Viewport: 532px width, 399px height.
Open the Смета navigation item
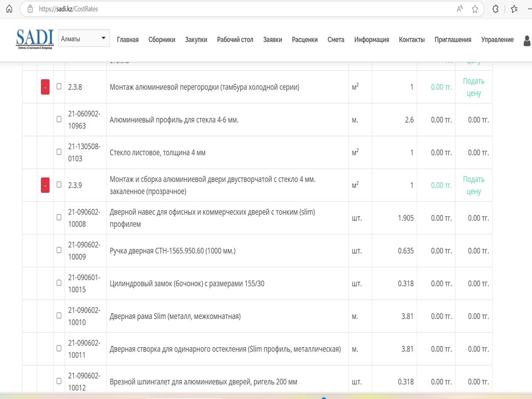pos(336,39)
